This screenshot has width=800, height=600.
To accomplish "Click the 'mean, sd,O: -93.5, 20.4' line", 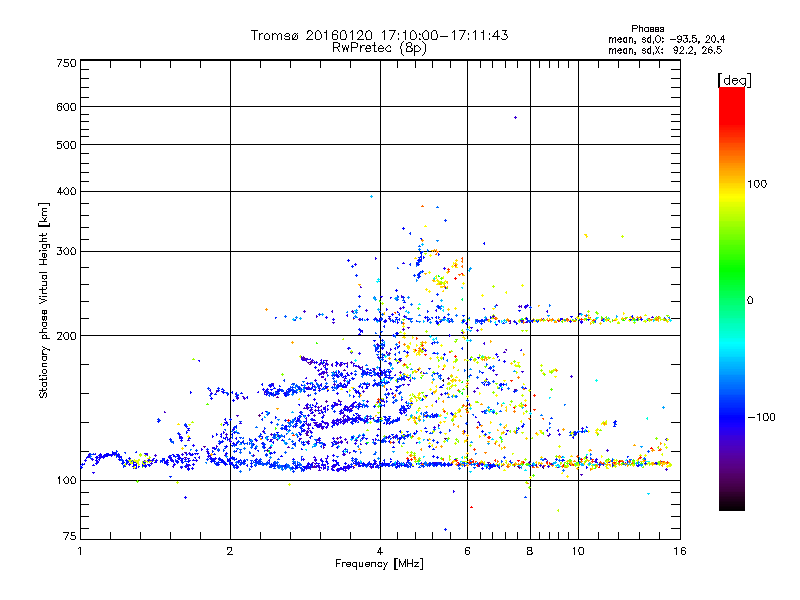I will tap(666, 39).
